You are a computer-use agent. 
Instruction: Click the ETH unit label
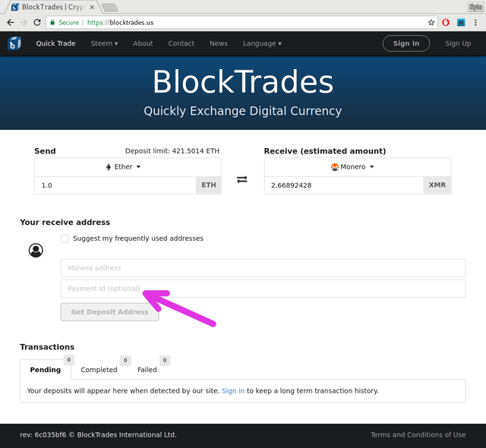click(209, 185)
